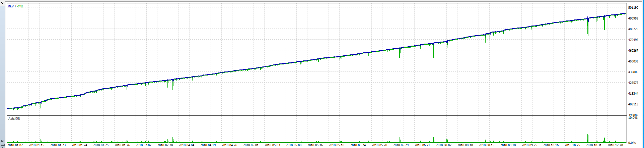The image size is (644, 148).
Task: Click the 501190 value on the price scale
Action: pos(633,8)
